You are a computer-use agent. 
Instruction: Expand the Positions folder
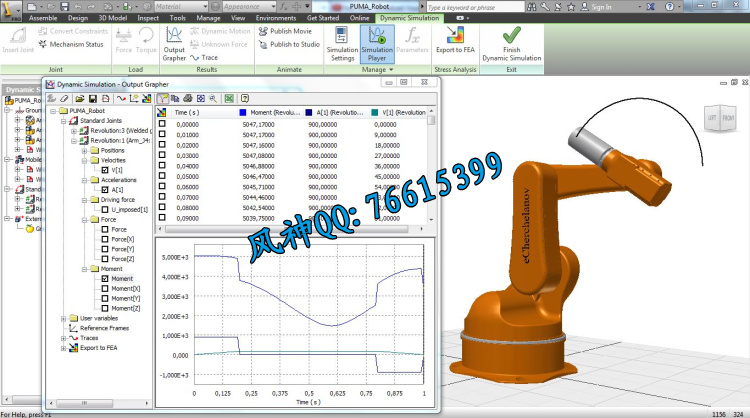[84, 150]
